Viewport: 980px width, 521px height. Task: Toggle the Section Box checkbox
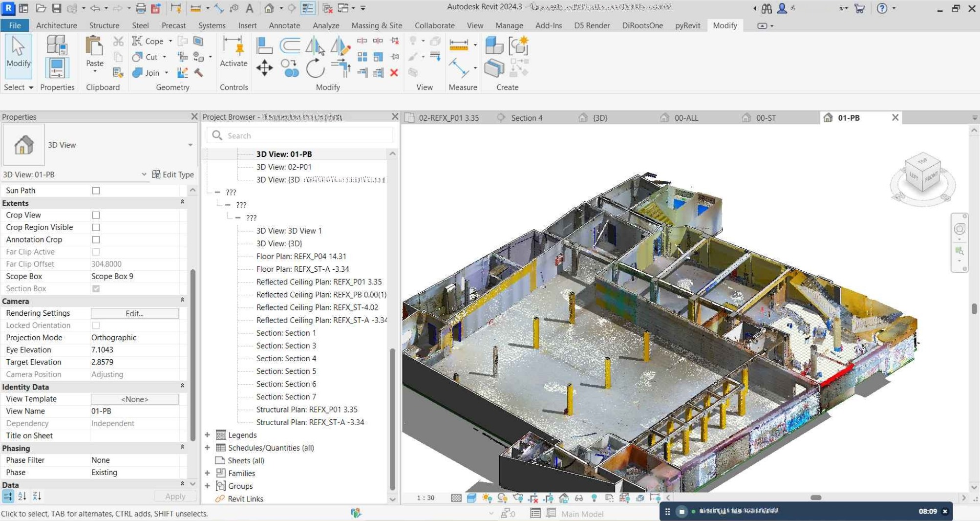point(96,288)
